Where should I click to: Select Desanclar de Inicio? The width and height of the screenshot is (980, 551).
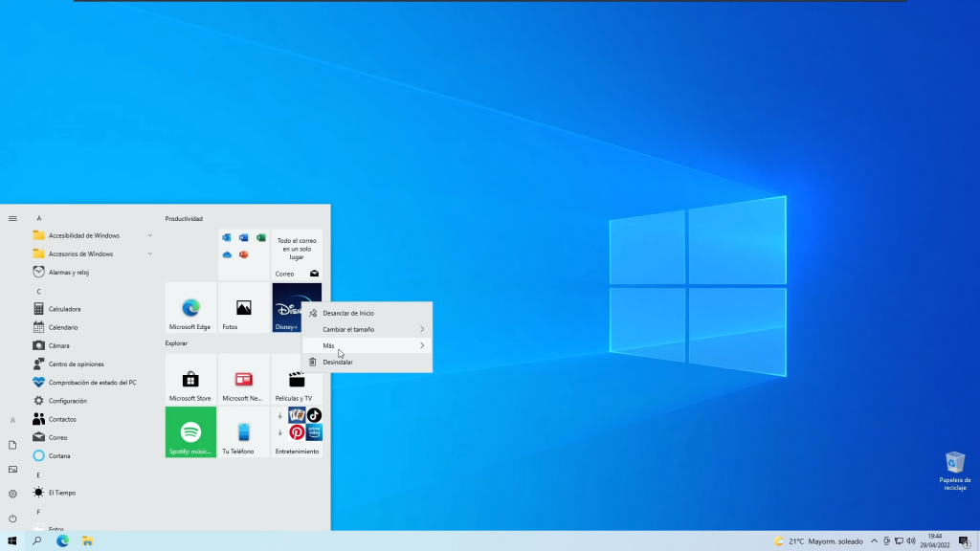(x=367, y=313)
